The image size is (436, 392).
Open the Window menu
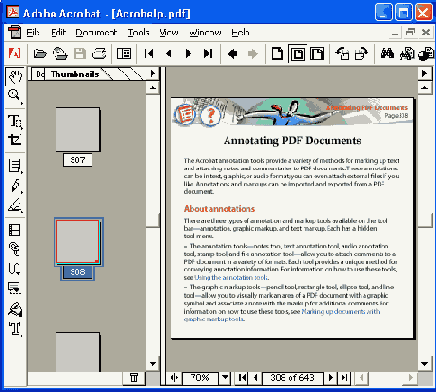[205, 33]
